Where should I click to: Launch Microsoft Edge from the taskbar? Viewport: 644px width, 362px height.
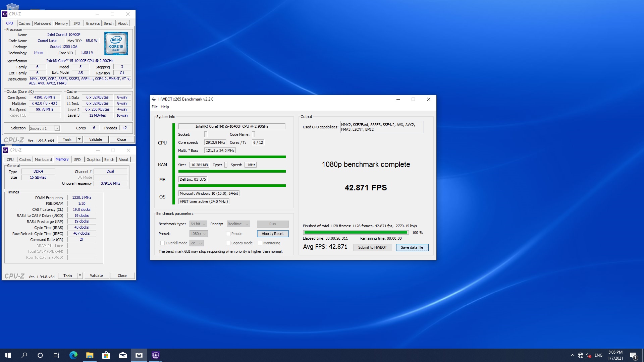click(73, 355)
